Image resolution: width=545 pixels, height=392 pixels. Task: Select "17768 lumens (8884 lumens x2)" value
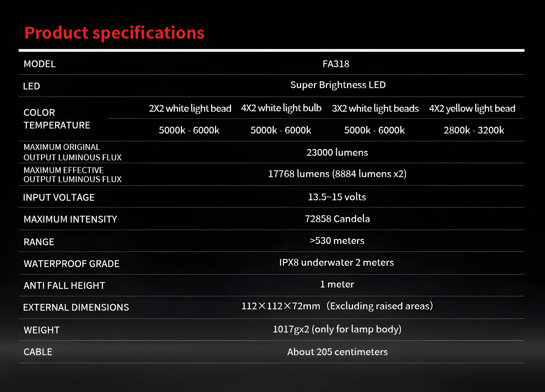point(337,174)
